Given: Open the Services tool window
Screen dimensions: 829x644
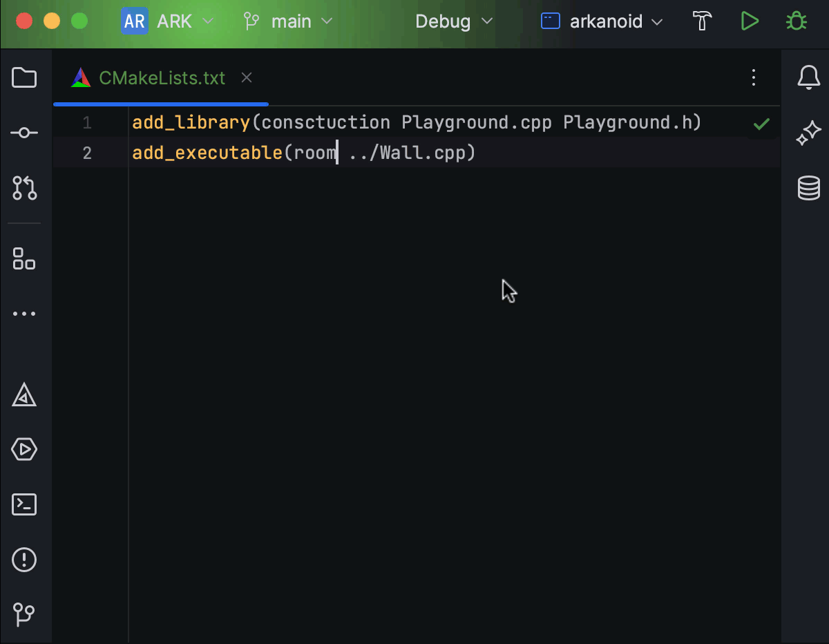Looking at the screenshot, I should click(24, 449).
